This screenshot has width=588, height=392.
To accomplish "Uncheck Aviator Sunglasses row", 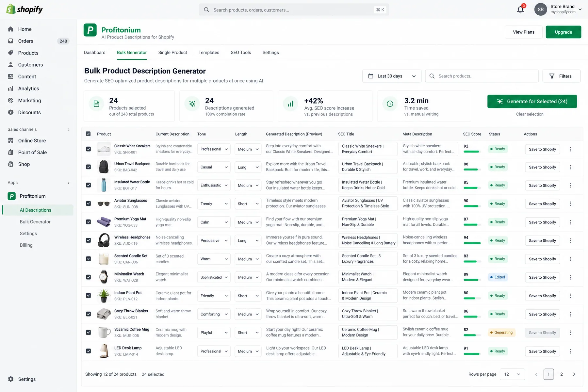I will (x=88, y=204).
